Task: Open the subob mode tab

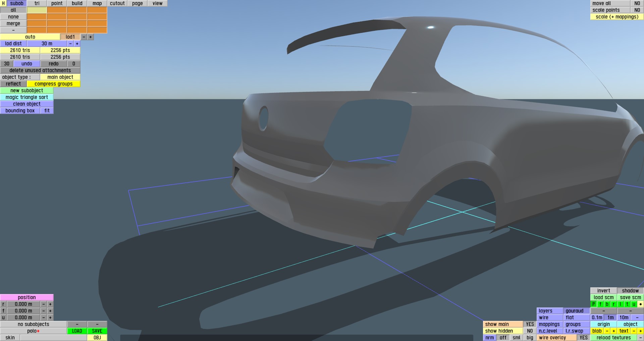Action: click(x=17, y=3)
